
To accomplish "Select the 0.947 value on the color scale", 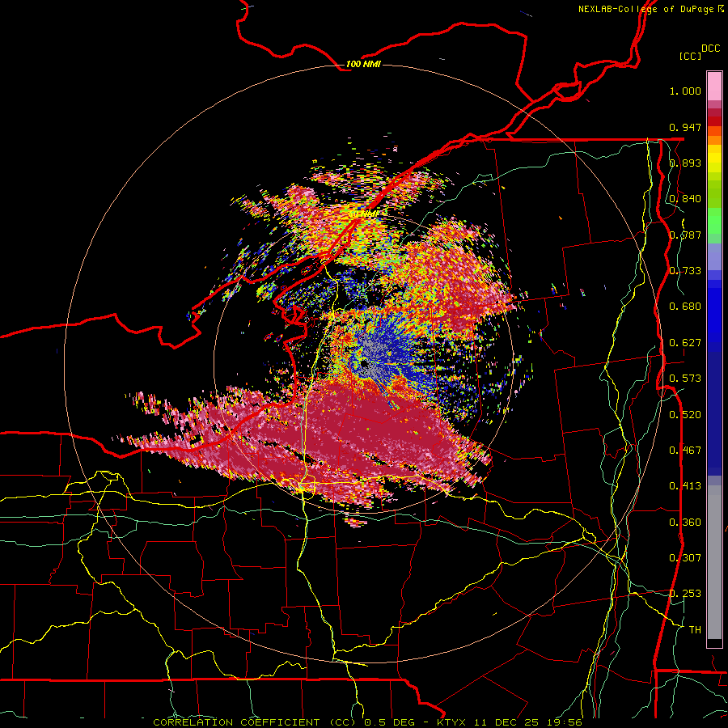I will (x=685, y=127).
